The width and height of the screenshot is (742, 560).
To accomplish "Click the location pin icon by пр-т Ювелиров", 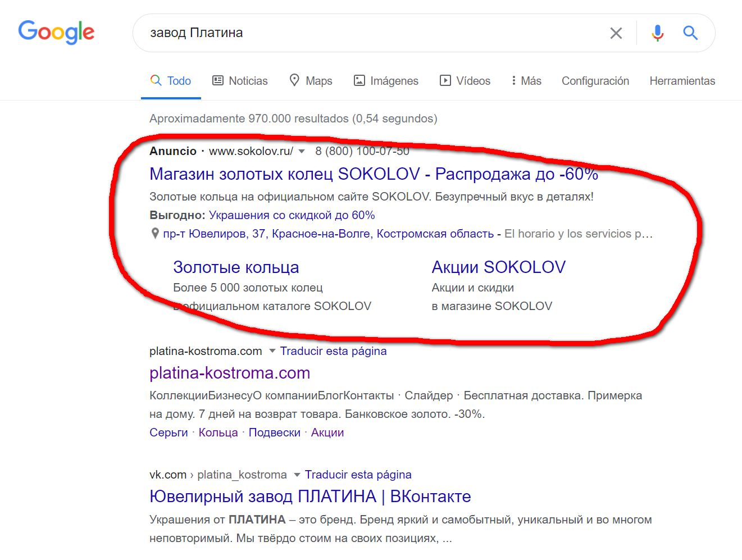I will click(155, 234).
